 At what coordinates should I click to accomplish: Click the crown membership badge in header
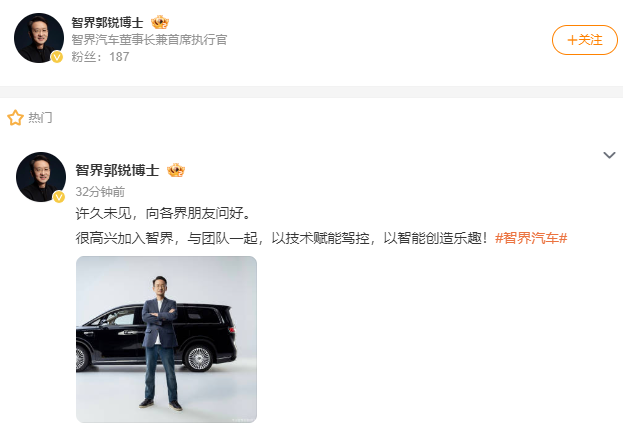click(160, 22)
